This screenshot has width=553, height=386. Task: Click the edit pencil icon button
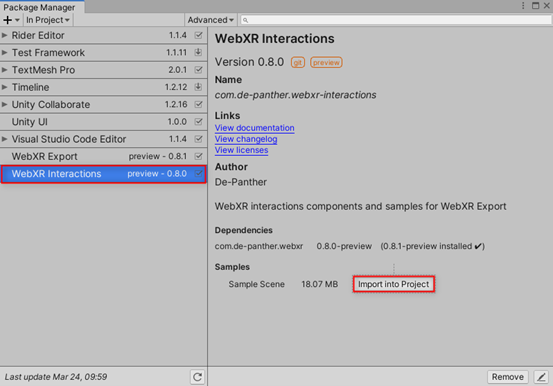[541, 377]
